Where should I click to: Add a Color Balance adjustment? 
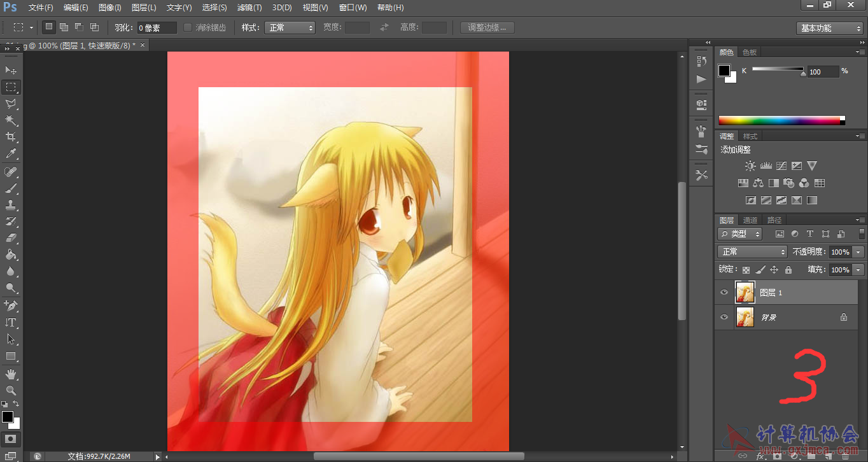(758, 183)
